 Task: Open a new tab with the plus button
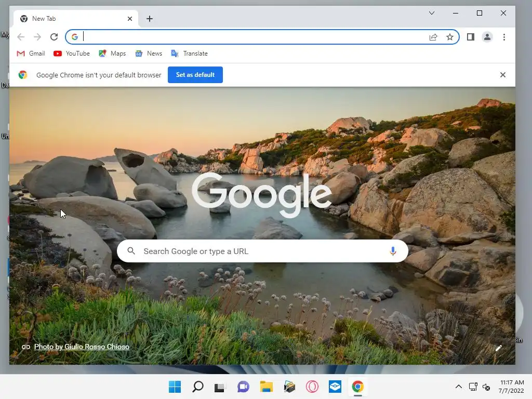click(150, 19)
